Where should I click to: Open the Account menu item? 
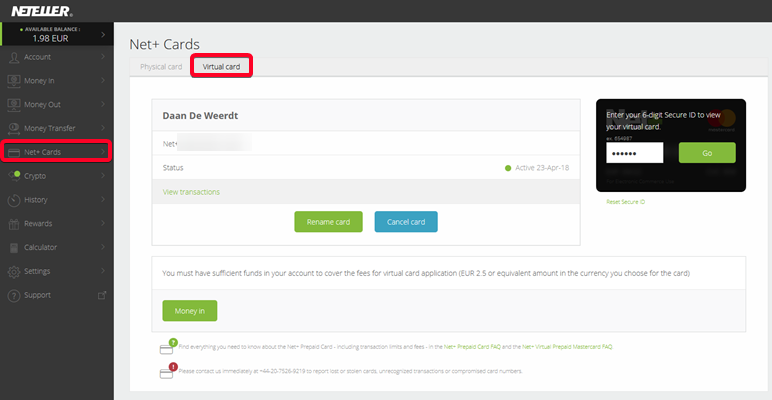coord(57,57)
